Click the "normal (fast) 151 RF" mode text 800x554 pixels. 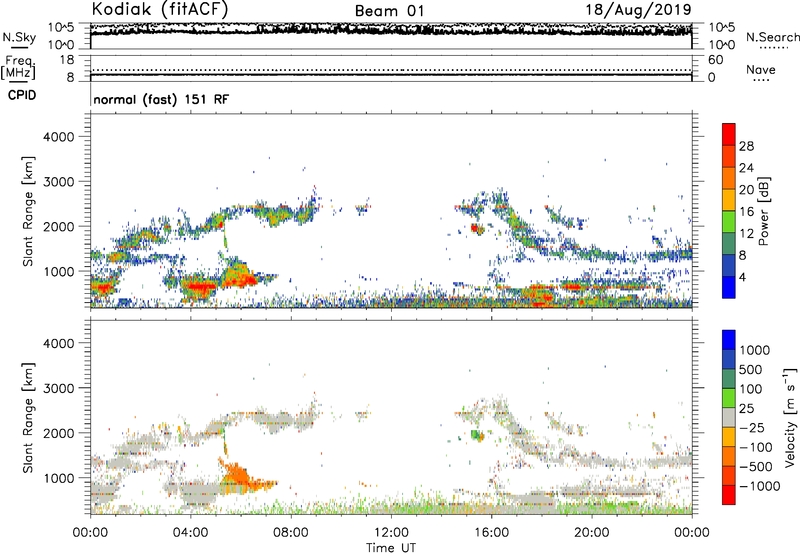tap(161, 99)
